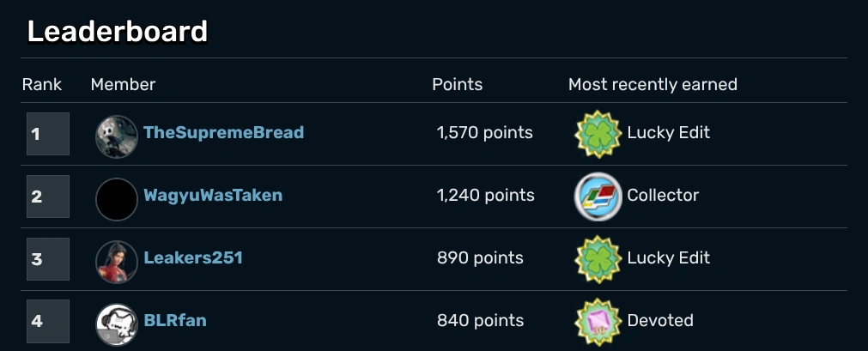Screen dimensions: 868x351
Task: Go to BLRfan's profile
Action: pyautogui.click(x=175, y=321)
